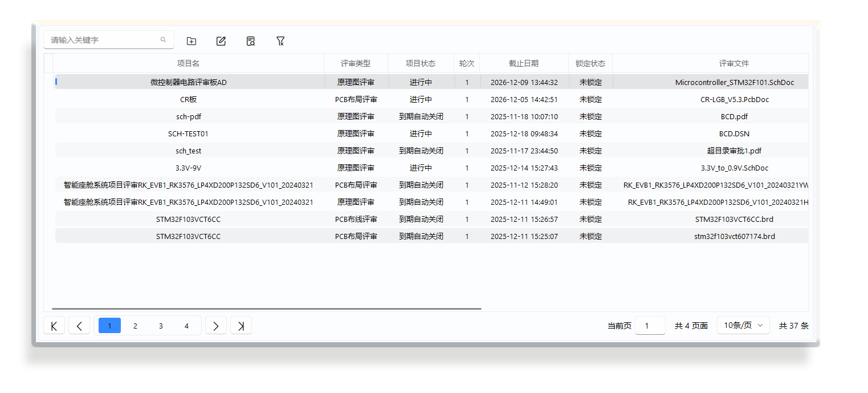The height and width of the screenshot is (393, 868).
Task: Select page 3 in pagination
Action: (x=161, y=326)
